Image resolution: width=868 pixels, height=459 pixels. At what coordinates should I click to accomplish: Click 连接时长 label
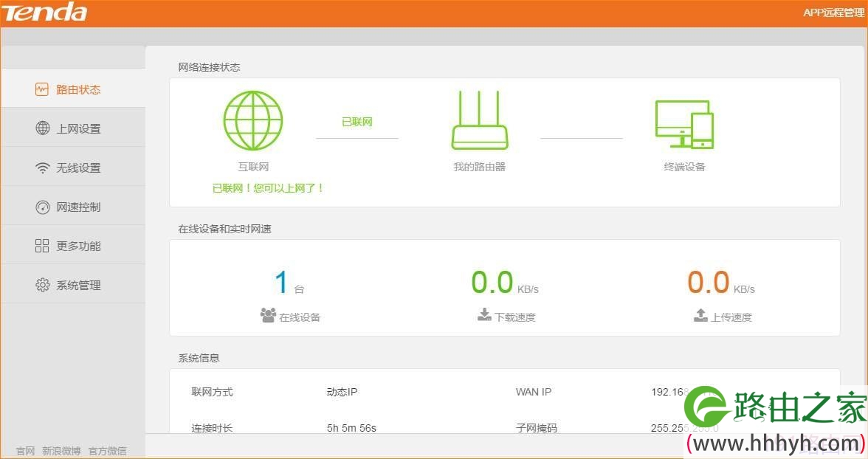click(212, 428)
